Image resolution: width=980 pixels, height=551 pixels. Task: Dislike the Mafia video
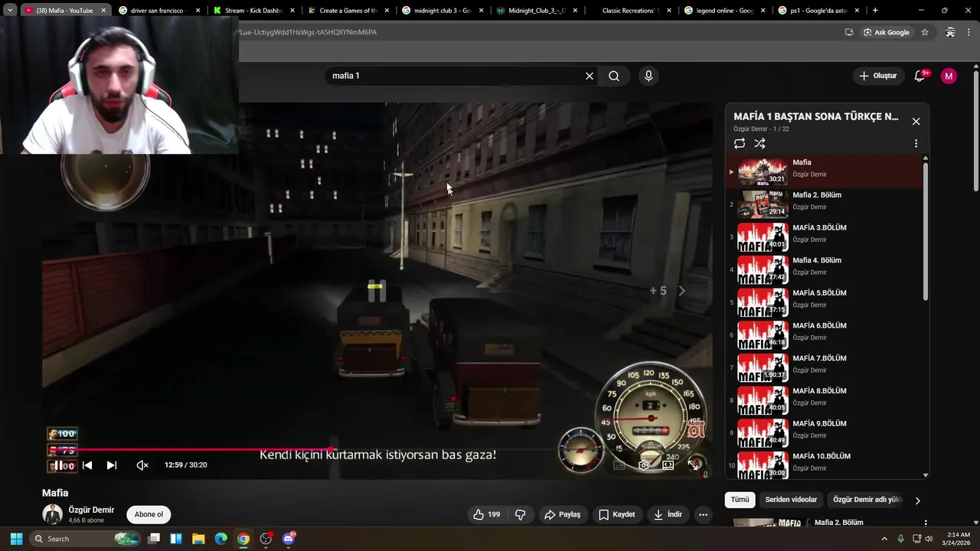tap(521, 514)
